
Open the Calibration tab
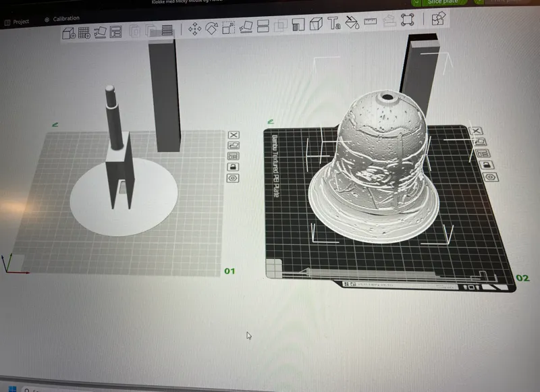click(x=62, y=19)
